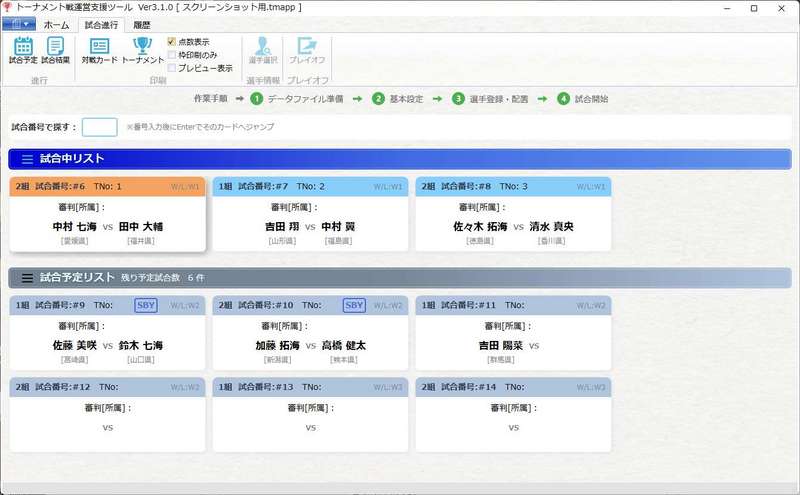Print the トーナメント trophy icon
800x495 pixels.
tap(142, 50)
